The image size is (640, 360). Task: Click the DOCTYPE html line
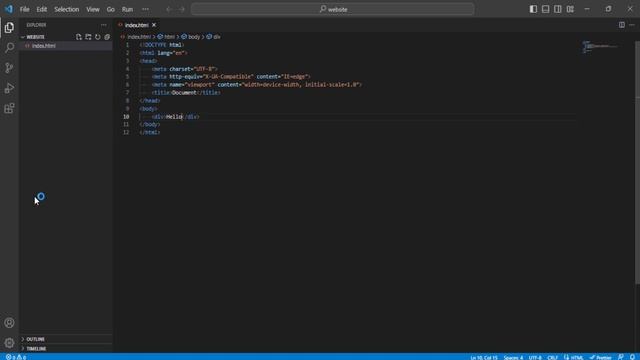(x=162, y=45)
